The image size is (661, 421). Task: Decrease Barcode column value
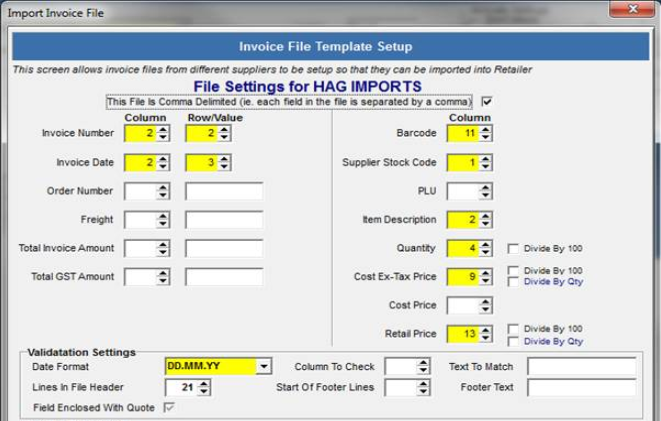[486, 137]
